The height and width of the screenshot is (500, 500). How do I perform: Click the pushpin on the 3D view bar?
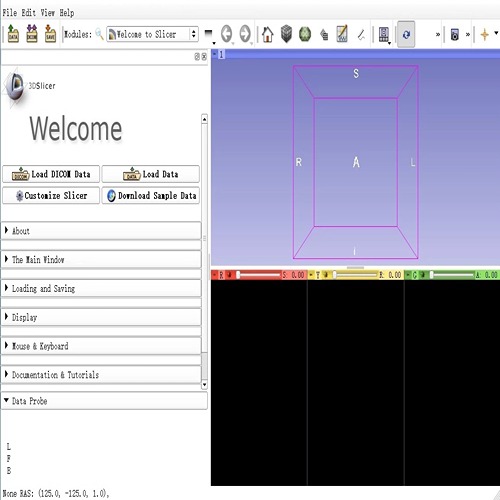215,54
